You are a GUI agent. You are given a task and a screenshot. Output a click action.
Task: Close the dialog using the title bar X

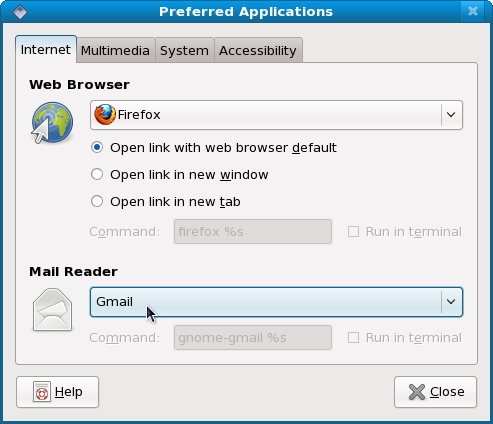click(473, 11)
